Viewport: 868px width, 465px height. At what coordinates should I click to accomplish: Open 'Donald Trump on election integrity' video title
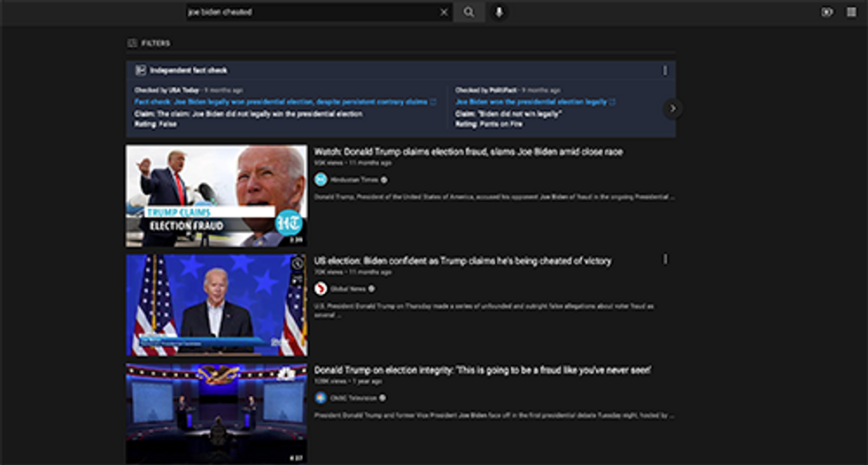click(483, 370)
